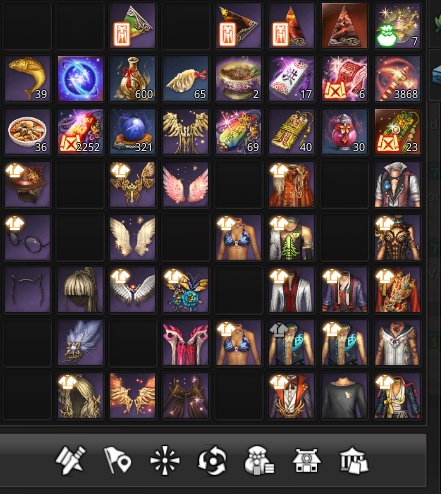Select the pink feathered wings item
The width and height of the screenshot is (441, 494).
tap(186, 184)
